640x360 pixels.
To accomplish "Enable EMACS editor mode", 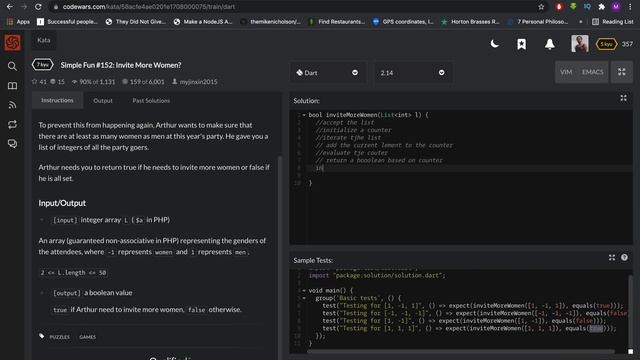I will (x=592, y=72).
